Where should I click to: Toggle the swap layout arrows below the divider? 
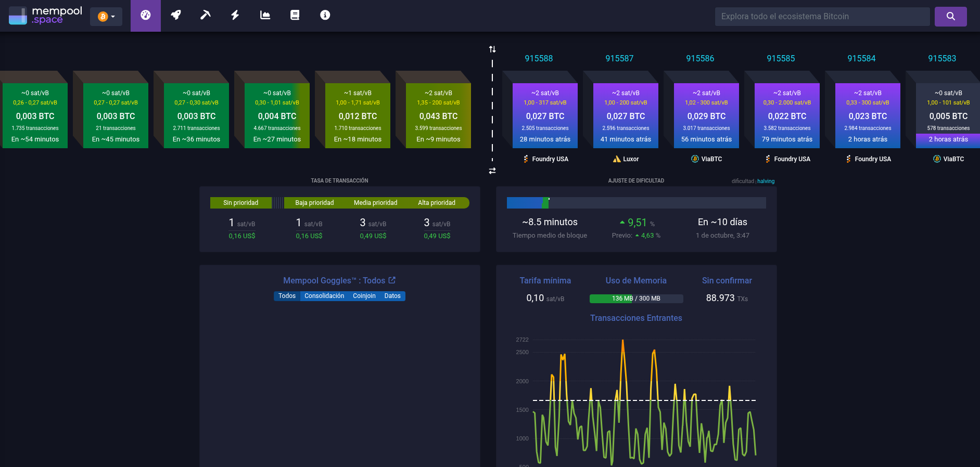492,171
